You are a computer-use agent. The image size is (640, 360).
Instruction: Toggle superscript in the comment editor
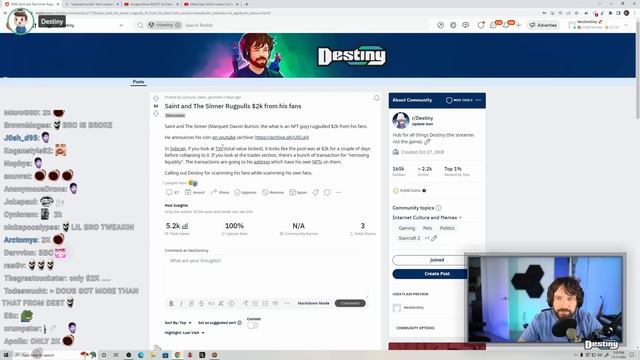pyautogui.click(x=221, y=303)
